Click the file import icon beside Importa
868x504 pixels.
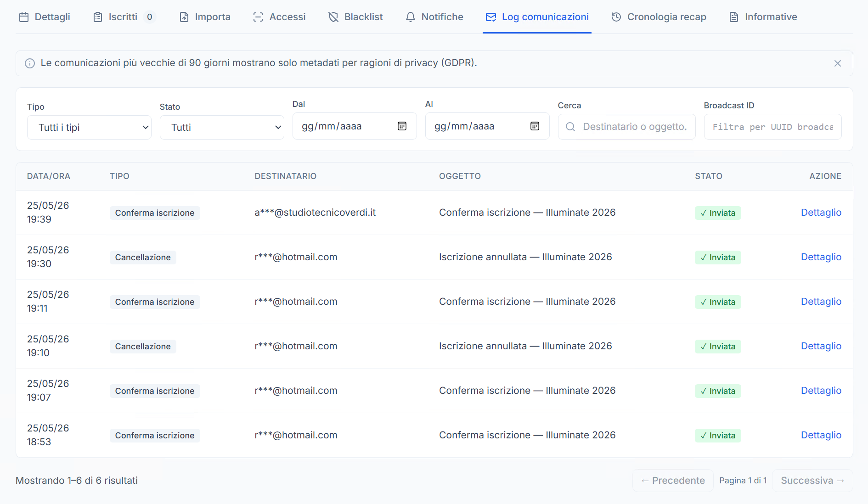184,17
